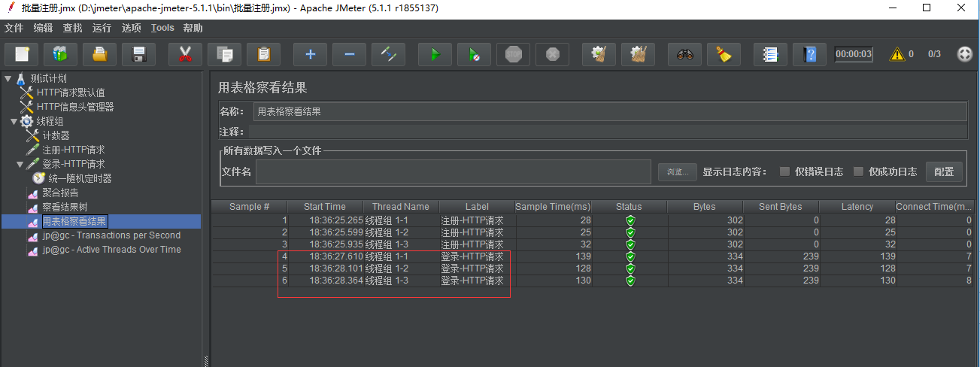Screen dimensions: 980x367
Task: Copy selected element toolbar icon
Action: click(x=224, y=54)
